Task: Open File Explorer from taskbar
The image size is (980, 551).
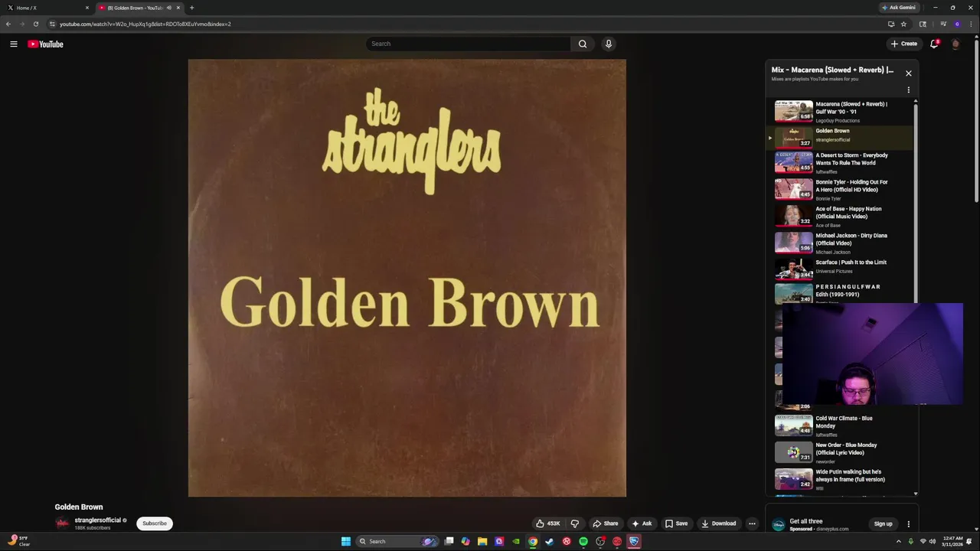Action: pyautogui.click(x=482, y=541)
